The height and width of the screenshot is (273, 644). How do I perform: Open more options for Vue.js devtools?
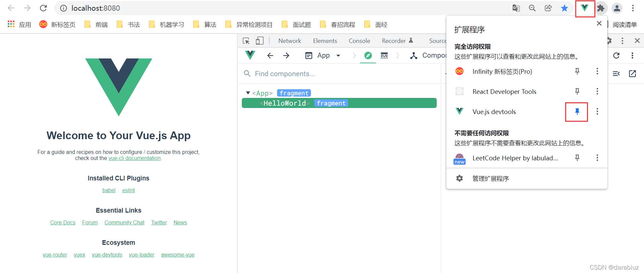pos(597,111)
